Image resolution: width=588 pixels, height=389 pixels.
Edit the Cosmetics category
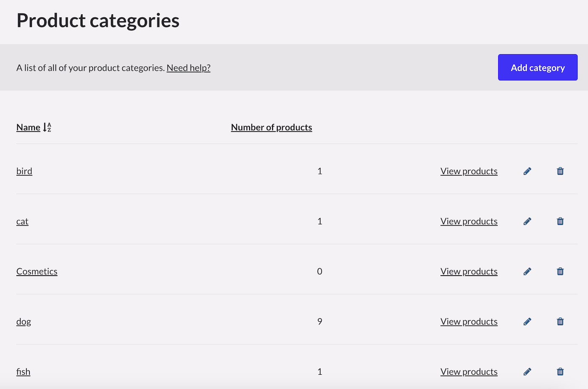(527, 271)
